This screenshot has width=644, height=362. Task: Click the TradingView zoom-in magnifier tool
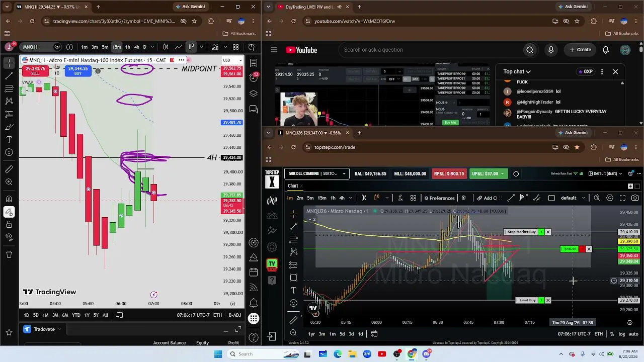[x=9, y=182]
